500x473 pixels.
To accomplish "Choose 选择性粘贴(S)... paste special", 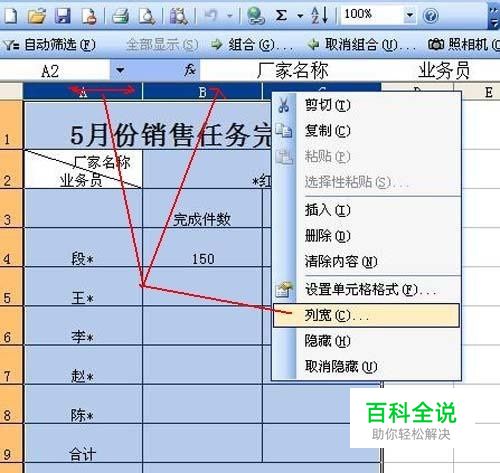I will 367,182.
